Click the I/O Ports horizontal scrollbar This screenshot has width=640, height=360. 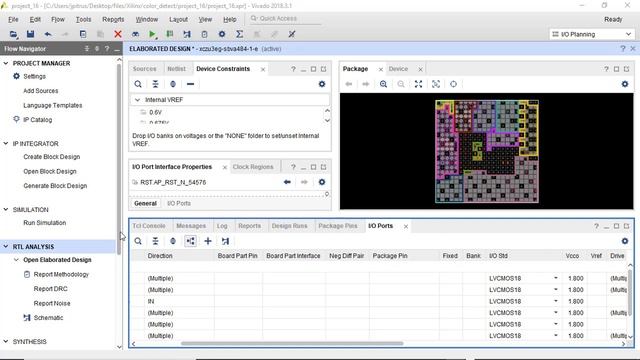point(292,344)
